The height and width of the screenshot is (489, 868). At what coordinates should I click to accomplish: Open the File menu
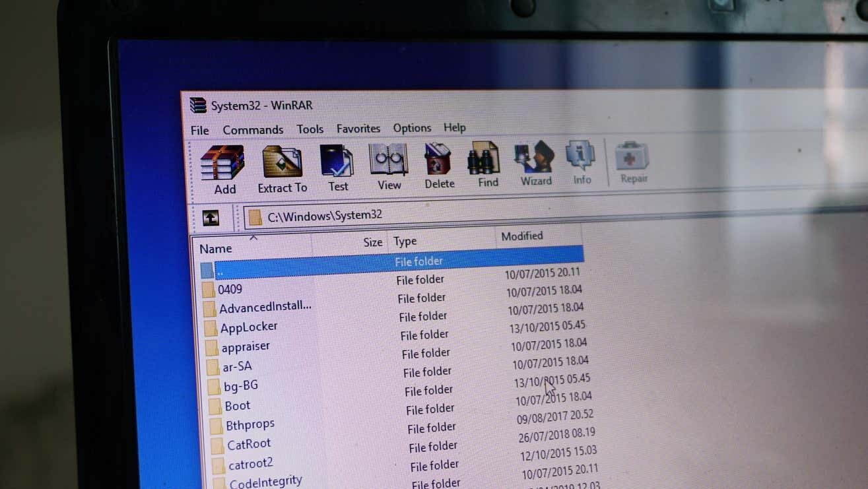pos(199,131)
